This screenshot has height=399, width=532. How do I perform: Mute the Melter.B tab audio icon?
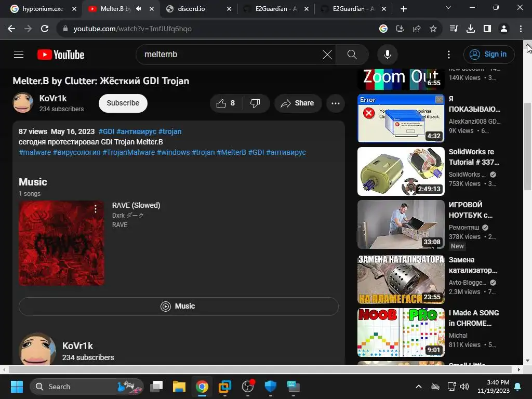pyautogui.click(x=138, y=9)
